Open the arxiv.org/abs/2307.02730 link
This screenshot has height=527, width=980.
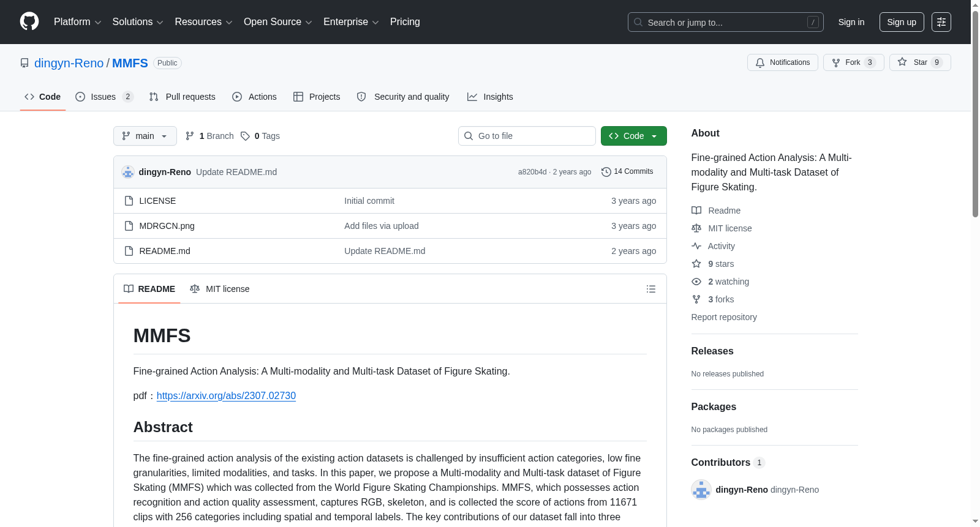(226, 395)
